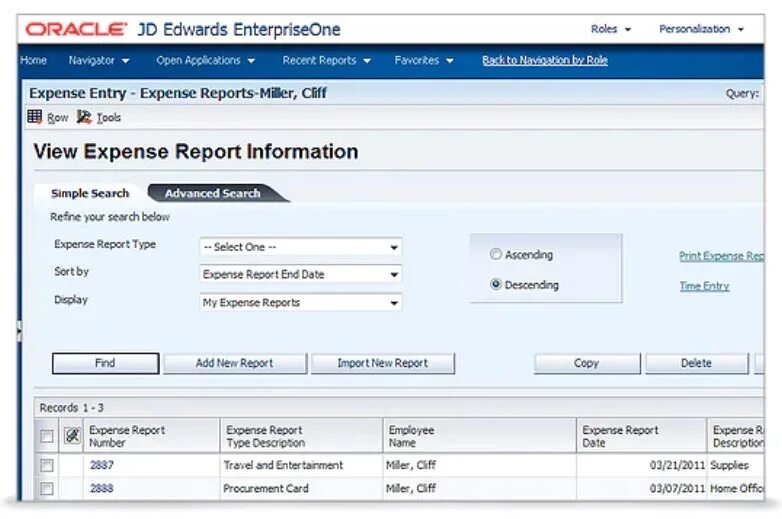Expand the Recent Reports menu
782x519 pixels.
[327, 60]
